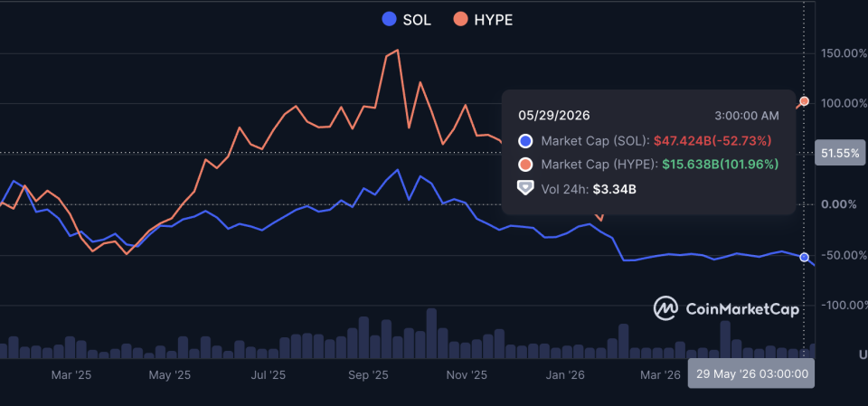
Task: Click the volume shield icon in tooltip
Action: pyautogui.click(x=525, y=188)
